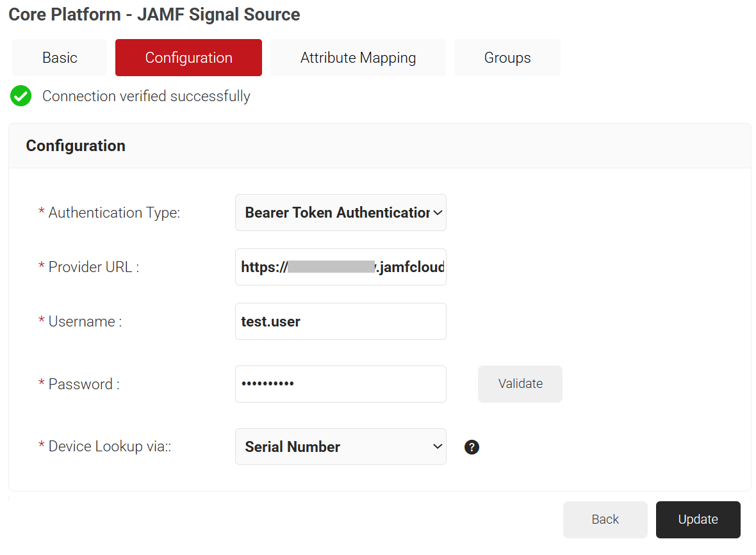Click the 'Username :' label
Viewport: 756px width, 555px height.
click(x=85, y=321)
